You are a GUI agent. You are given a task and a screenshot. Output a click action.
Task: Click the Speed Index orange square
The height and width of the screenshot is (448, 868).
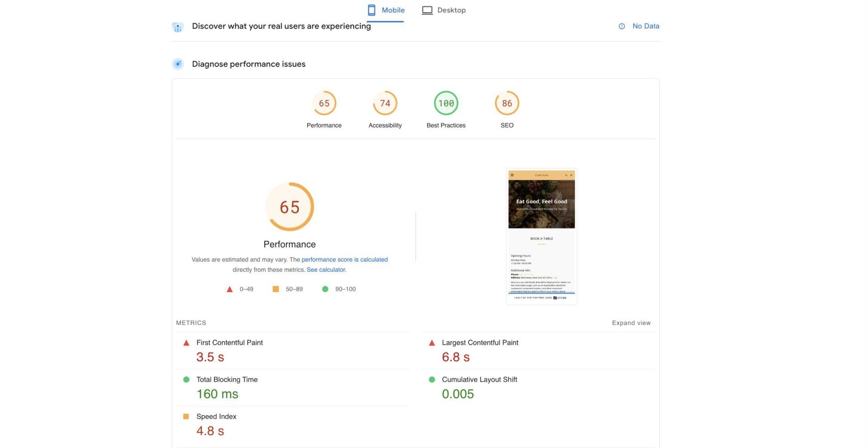coord(186,416)
